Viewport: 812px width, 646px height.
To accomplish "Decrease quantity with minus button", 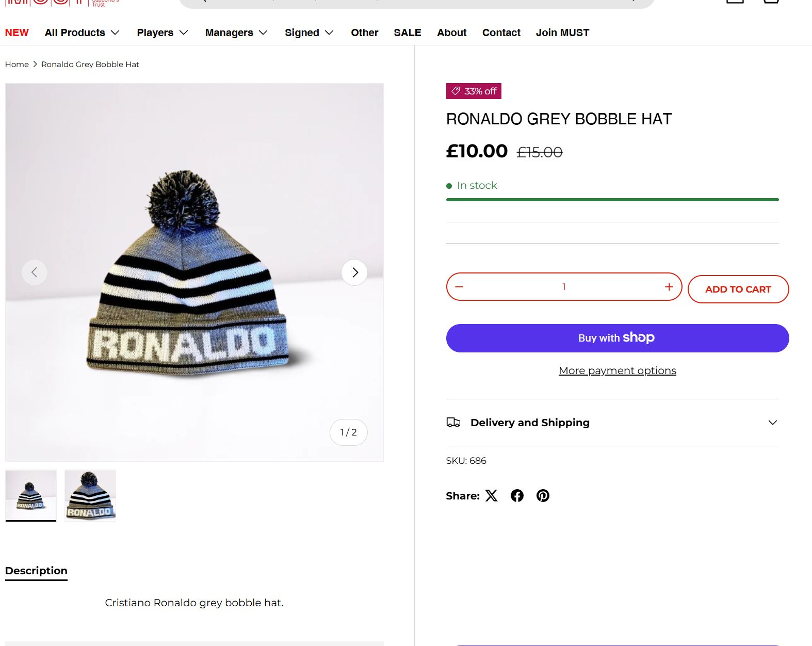I will point(459,287).
